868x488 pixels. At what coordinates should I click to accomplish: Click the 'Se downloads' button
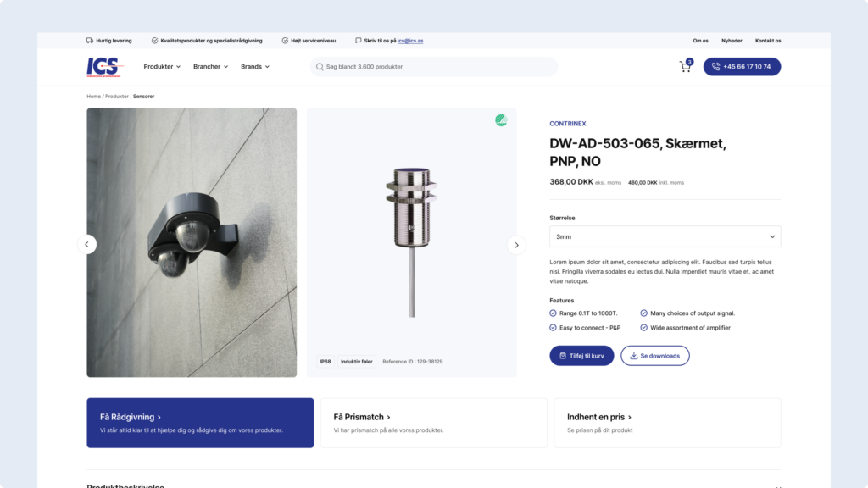(655, 356)
